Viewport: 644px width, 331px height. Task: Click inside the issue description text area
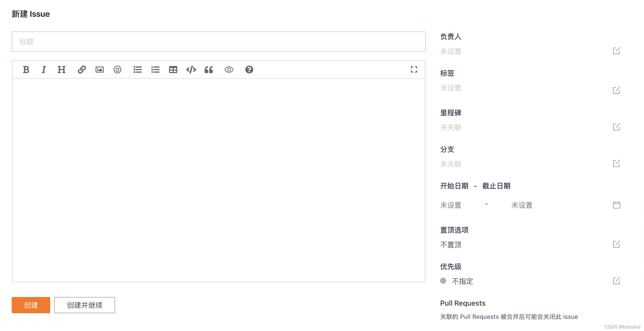219,180
